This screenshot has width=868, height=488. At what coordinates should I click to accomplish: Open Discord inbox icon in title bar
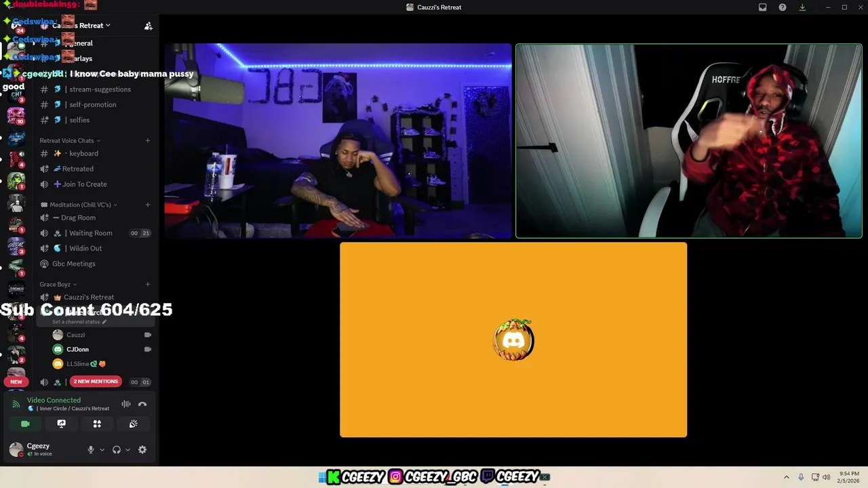point(762,7)
